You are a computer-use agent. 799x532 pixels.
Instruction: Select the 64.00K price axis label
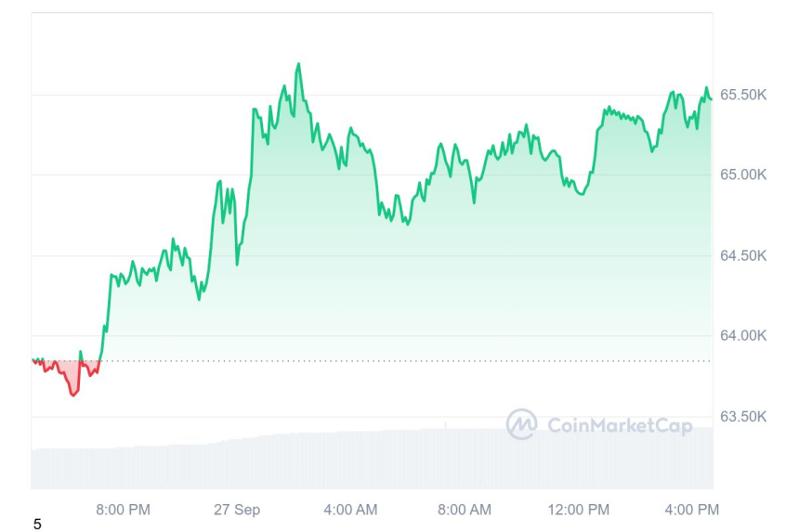(743, 335)
